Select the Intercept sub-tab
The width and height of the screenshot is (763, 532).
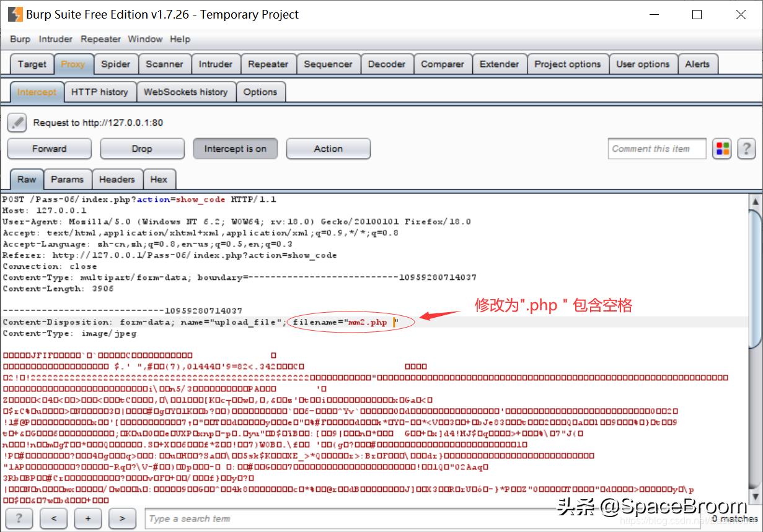pos(37,92)
